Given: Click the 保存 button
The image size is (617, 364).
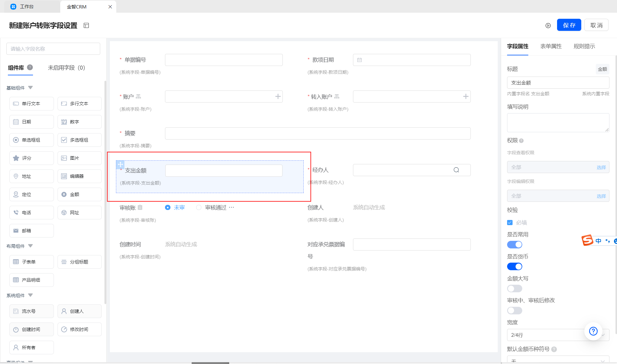Looking at the screenshot, I should pyautogui.click(x=569, y=25).
